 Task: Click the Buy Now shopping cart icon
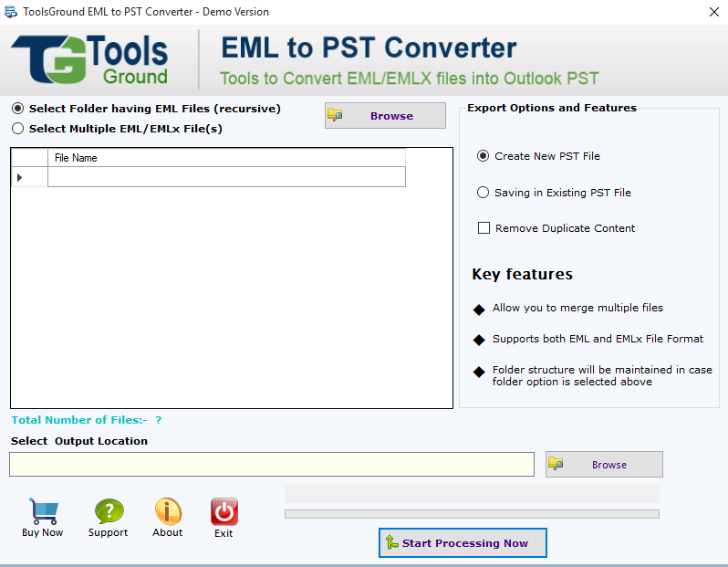(x=42, y=511)
